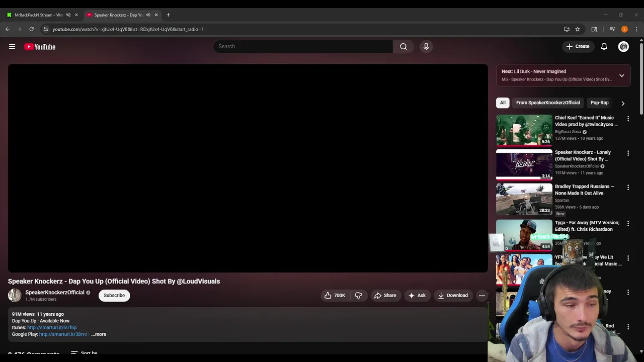The width and height of the screenshot is (644, 362).
Task: Expand description with ...more
Action: (x=99, y=334)
